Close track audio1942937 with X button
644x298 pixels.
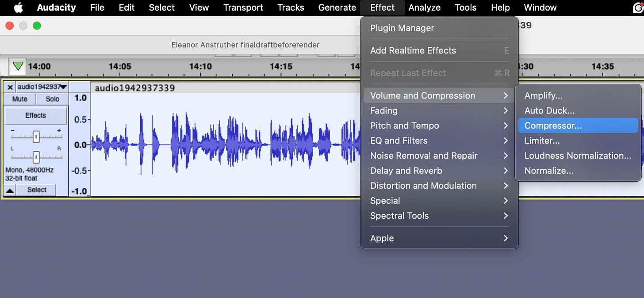10,87
